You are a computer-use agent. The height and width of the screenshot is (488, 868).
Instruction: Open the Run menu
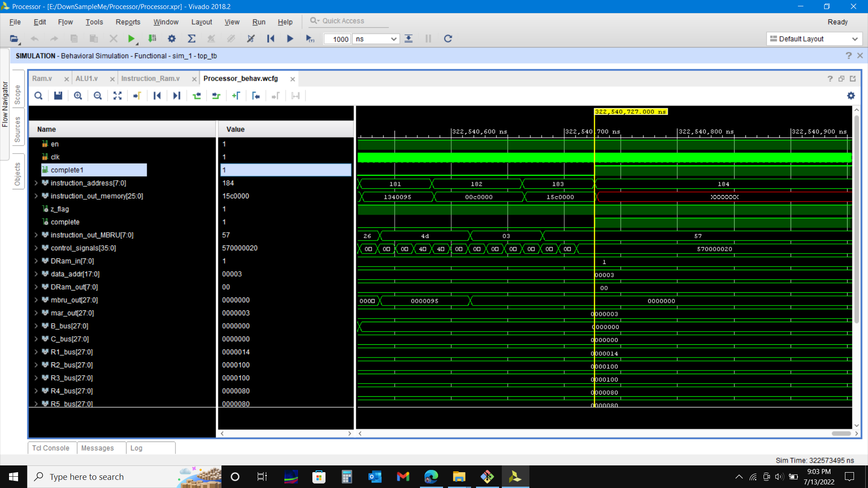[259, 22]
